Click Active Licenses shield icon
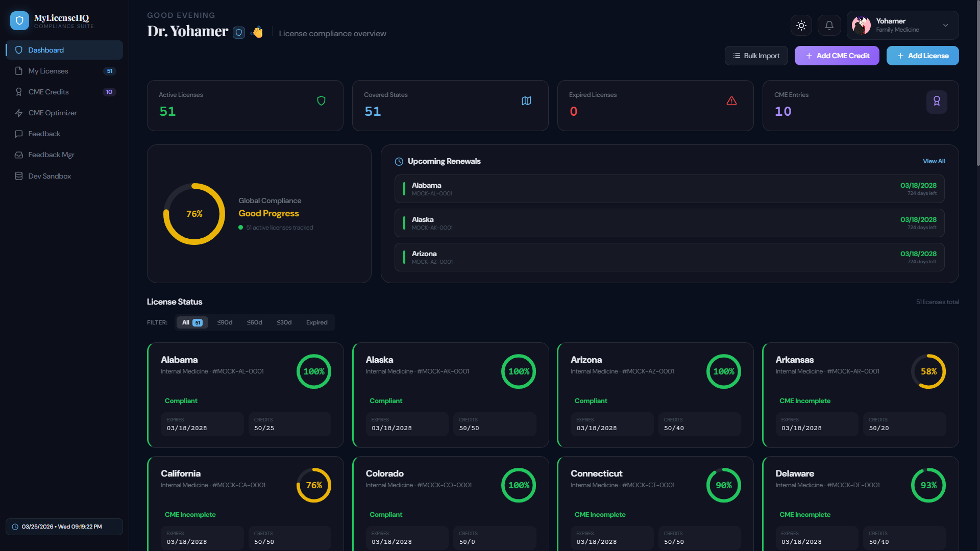Viewport: 980px width, 551px height. click(321, 101)
